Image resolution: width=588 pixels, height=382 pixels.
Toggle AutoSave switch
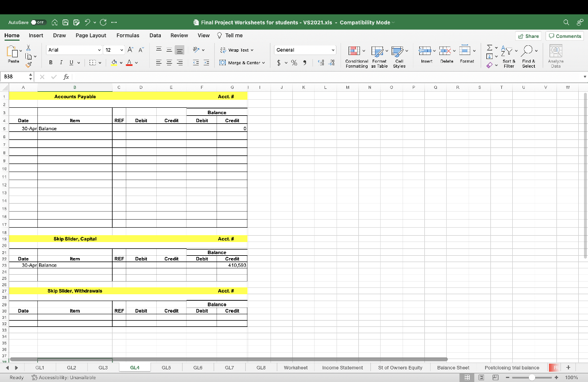tap(38, 22)
